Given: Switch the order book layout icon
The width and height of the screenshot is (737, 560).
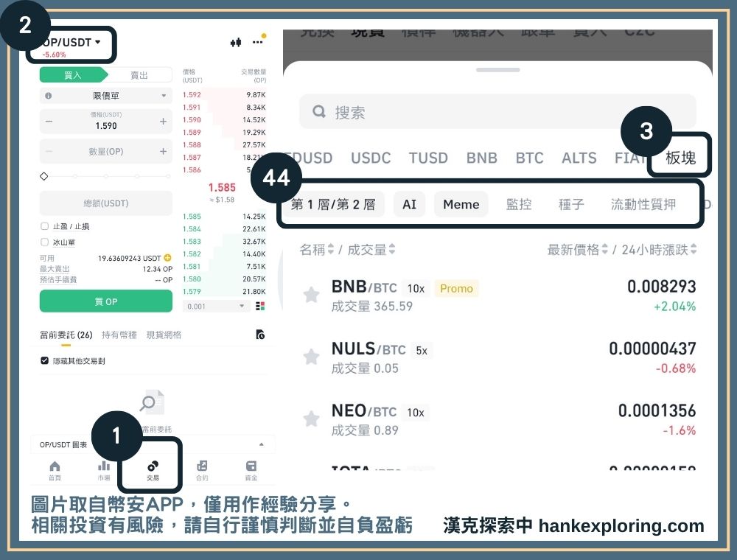Looking at the screenshot, I should [260, 307].
